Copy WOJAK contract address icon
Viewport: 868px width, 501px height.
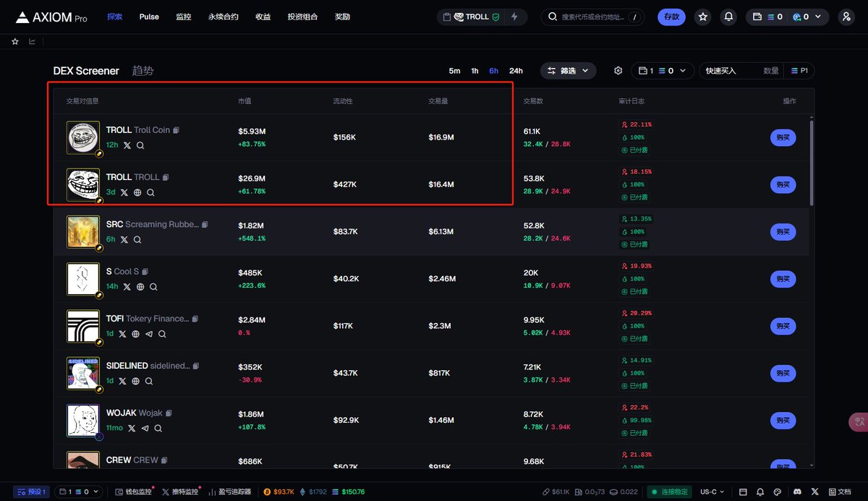tap(169, 414)
